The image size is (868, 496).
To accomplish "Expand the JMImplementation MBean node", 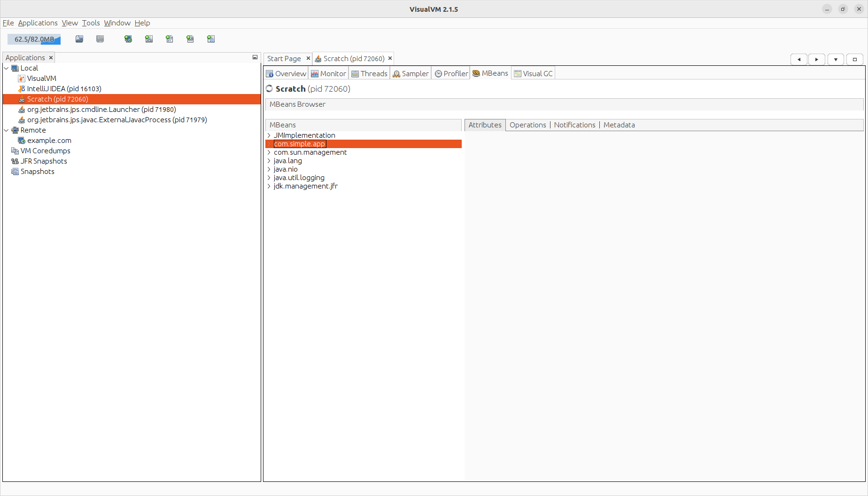I will pyautogui.click(x=269, y=135).
